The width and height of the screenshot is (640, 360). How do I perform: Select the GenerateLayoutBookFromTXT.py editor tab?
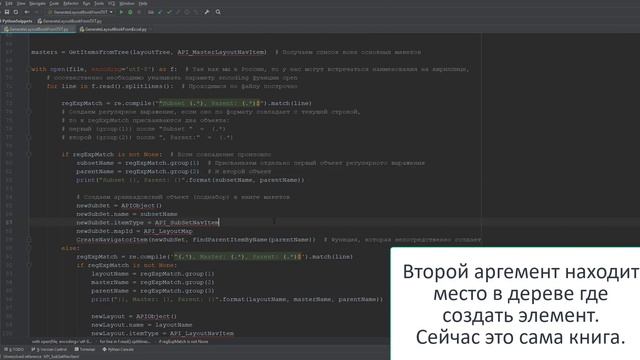point(39,29)
